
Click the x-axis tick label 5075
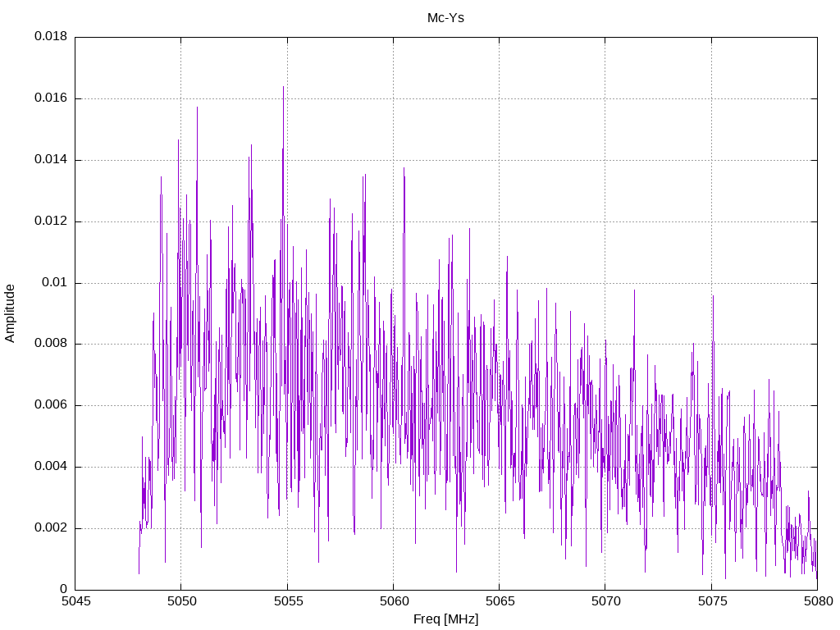(x=712, y=601)
